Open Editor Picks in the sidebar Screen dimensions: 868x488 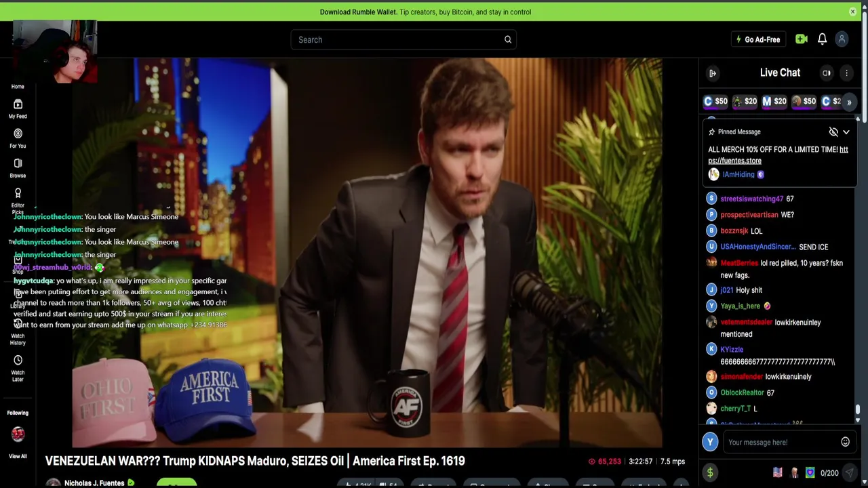point(18,201)
